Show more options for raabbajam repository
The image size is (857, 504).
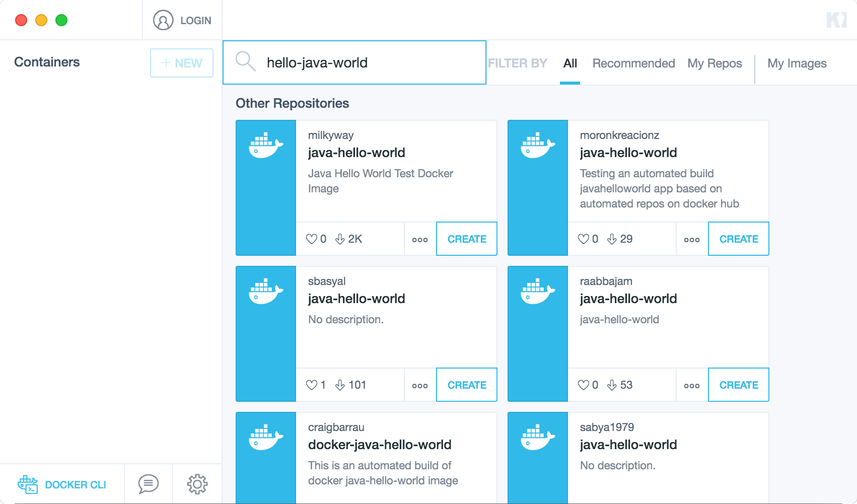692,386
